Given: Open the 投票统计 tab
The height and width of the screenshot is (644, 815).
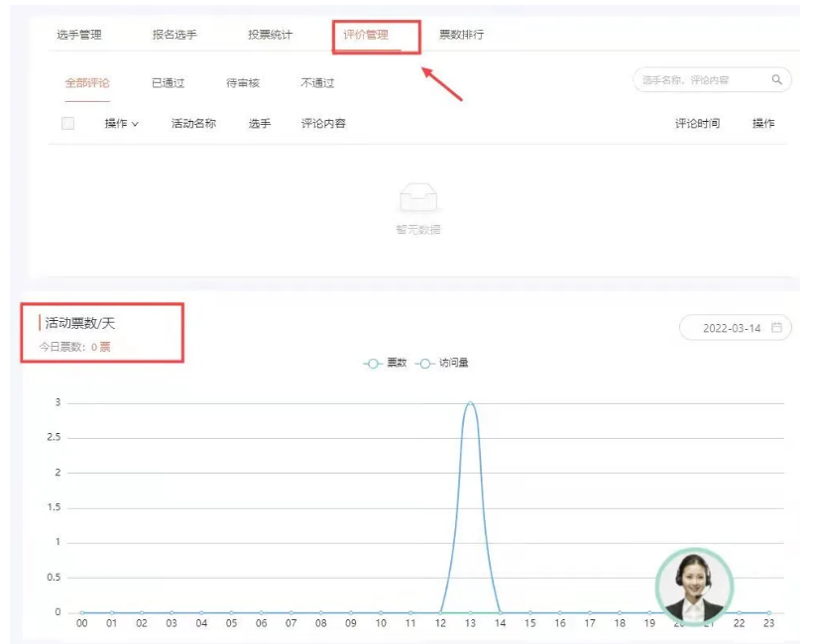Looking at the screenshot, I should click(271, 35).
